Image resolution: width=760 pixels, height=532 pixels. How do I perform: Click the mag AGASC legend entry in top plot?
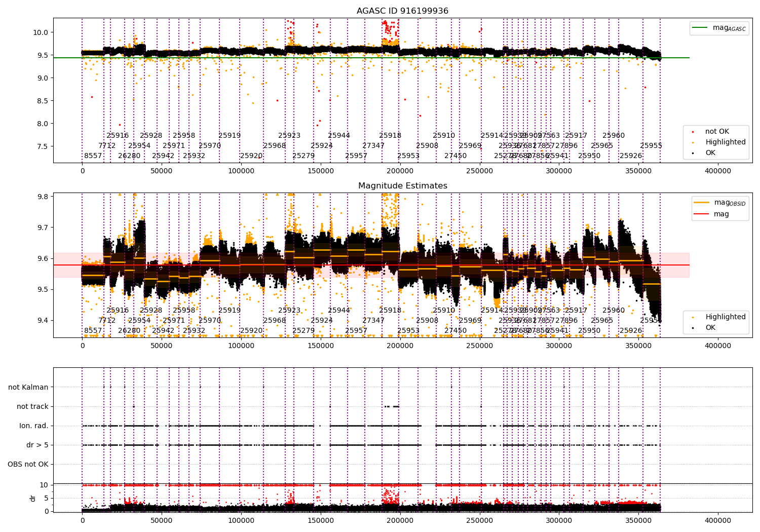coord(719,28)
